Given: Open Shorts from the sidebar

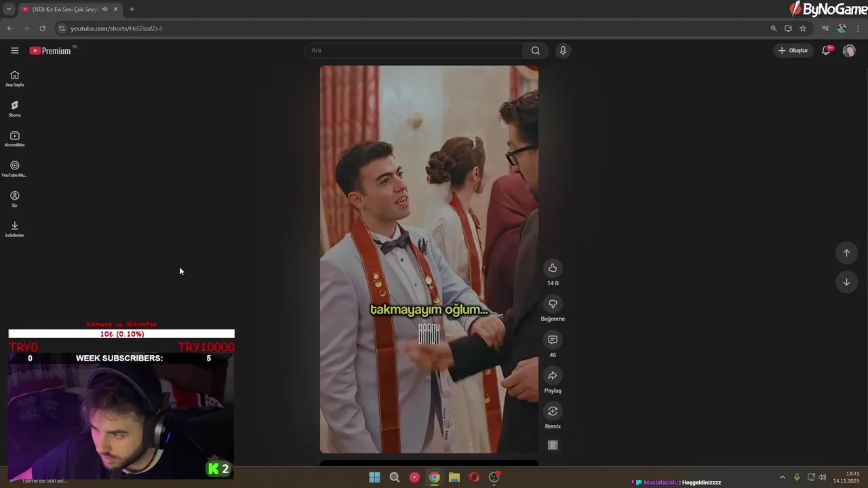Looking at the screenshot, I should (14, 108).
